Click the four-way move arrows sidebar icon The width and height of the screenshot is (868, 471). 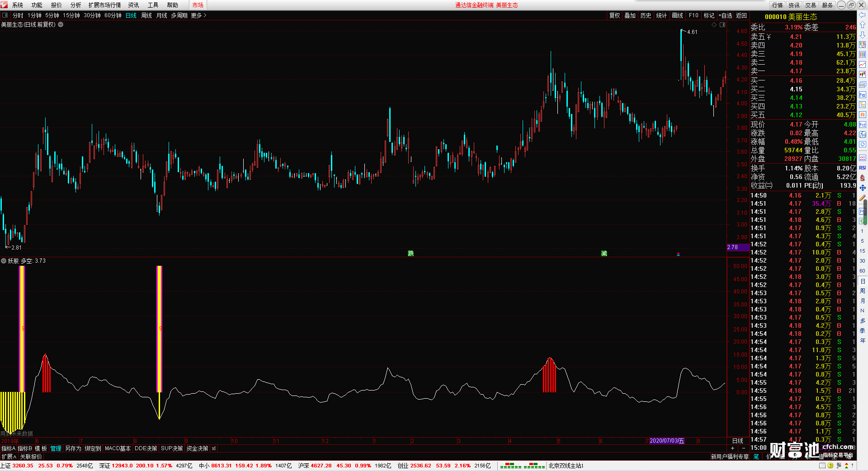tap(863, 188)
